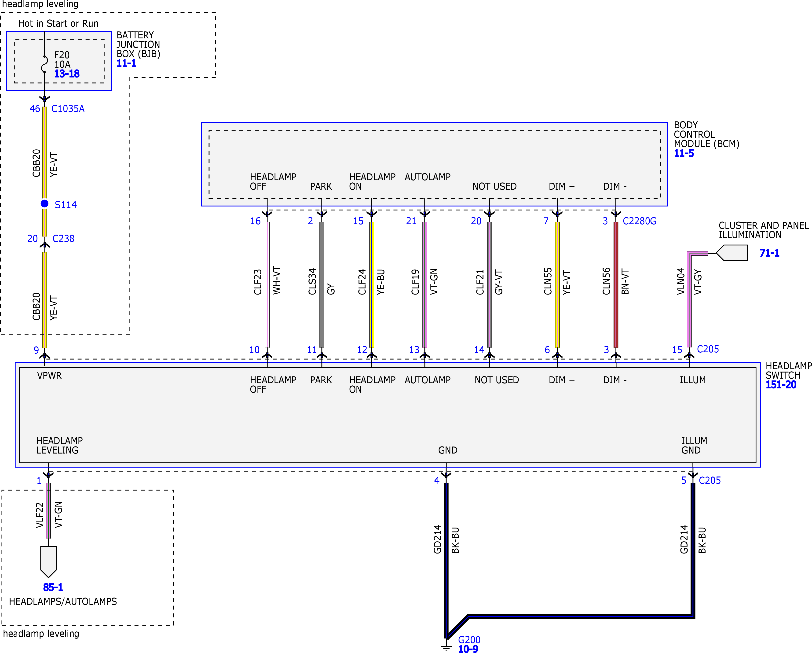The image size is (812, 653).
Task: Select circuit label CLF21
Action: click(480, 282)
